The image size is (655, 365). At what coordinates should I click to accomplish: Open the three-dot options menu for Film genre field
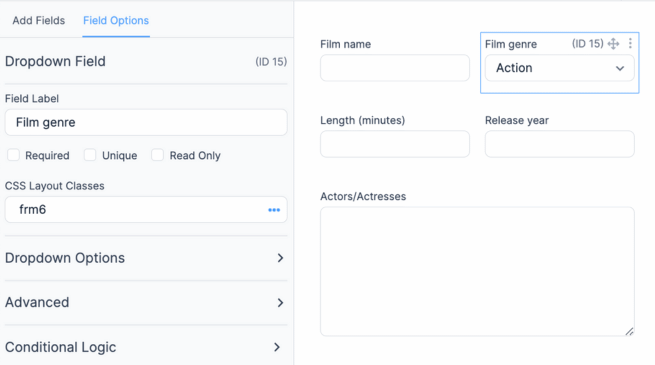630,43
